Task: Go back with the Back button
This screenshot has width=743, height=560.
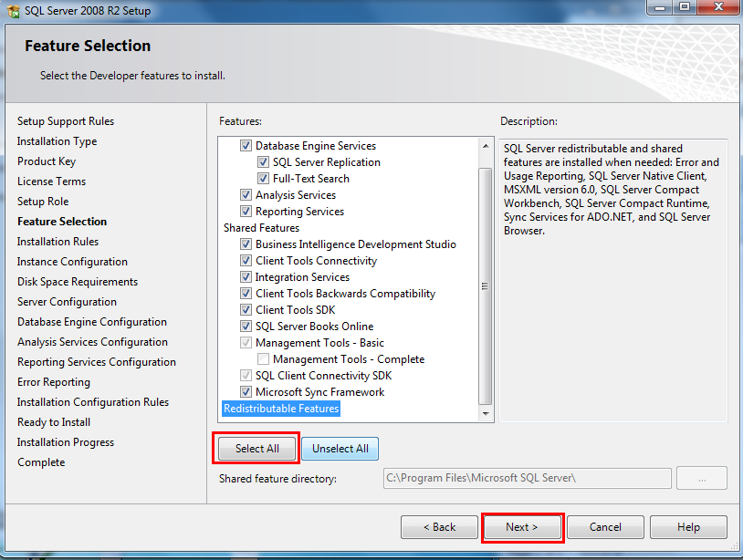Action: click(x=439, y=527)
